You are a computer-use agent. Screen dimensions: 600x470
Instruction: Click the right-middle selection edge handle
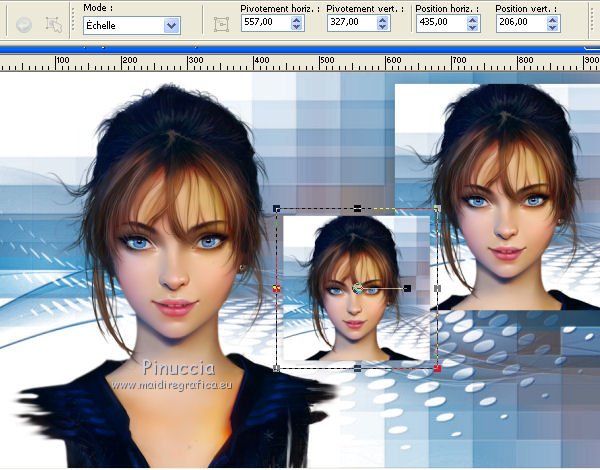[437, 288]
